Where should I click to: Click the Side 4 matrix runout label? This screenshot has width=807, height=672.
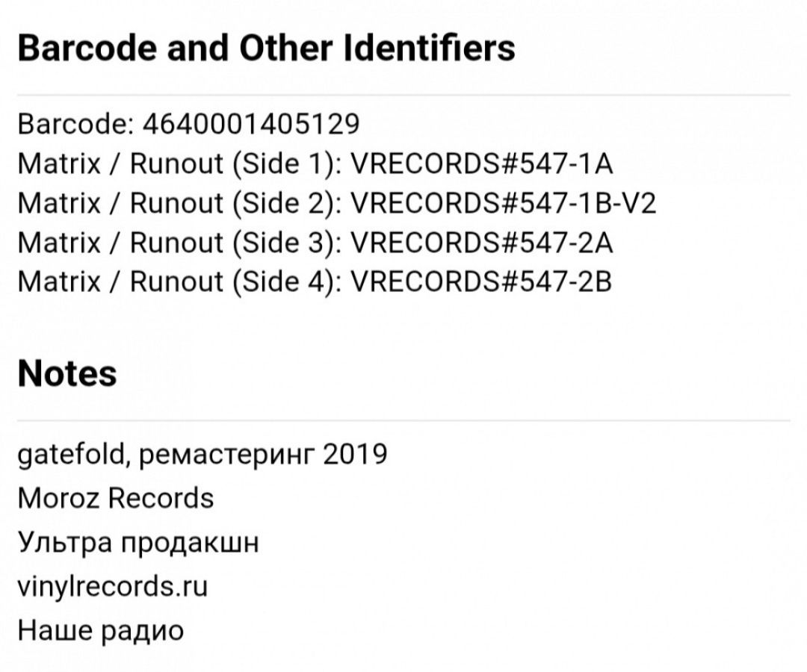[x=179, y=281]
